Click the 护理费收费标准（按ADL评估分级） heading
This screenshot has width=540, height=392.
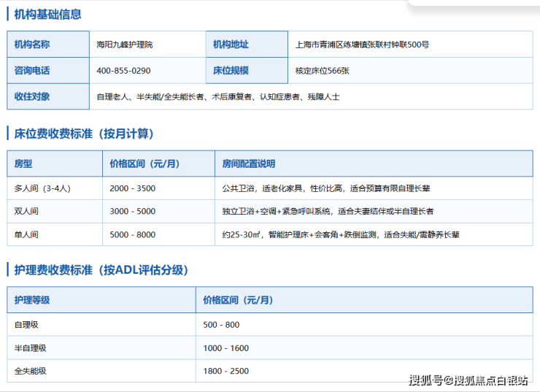coord(101,269)
